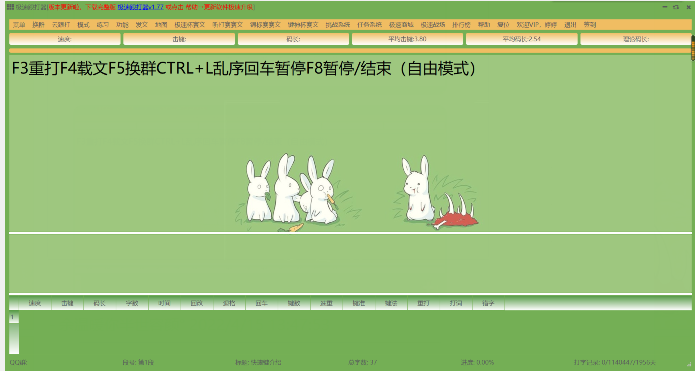Image resolution: width=695 pixels, height=371 pixels.
Task: Open the 练习 menu
Action: click(x=103, y=25)
